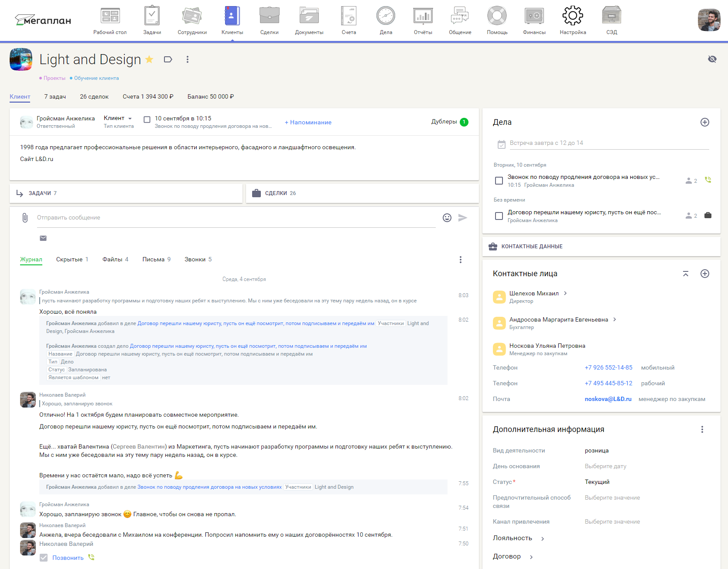The height and width of the screenshot is (569, 728).
Task: Open Баланс 50 000 ₽ tab
Action: pyautogui.click(x=211, y=96)
